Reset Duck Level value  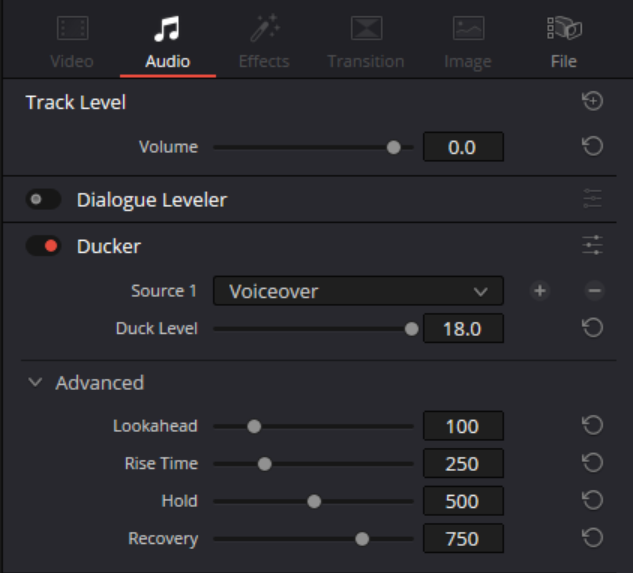(592, 328)
